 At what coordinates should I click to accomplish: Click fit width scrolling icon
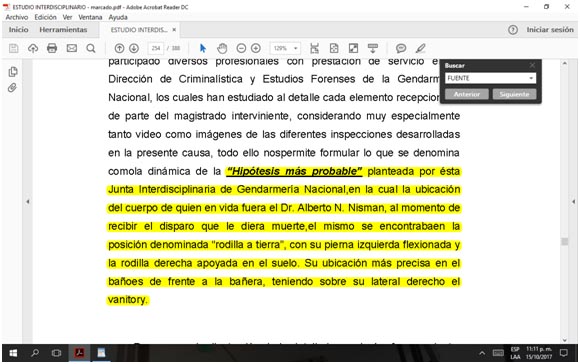(x=314, y=48)
